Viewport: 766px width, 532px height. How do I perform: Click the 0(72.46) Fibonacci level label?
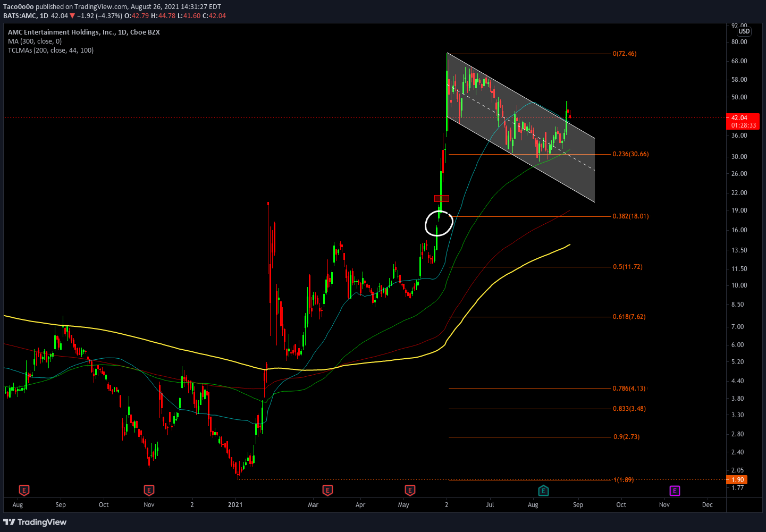coord(625,54)
